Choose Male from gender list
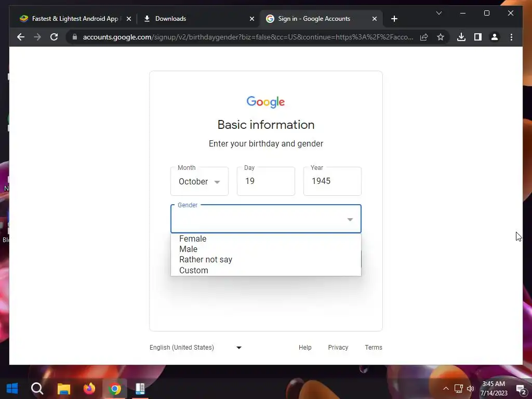Screen dimensions: 532x399 [265, 249]
